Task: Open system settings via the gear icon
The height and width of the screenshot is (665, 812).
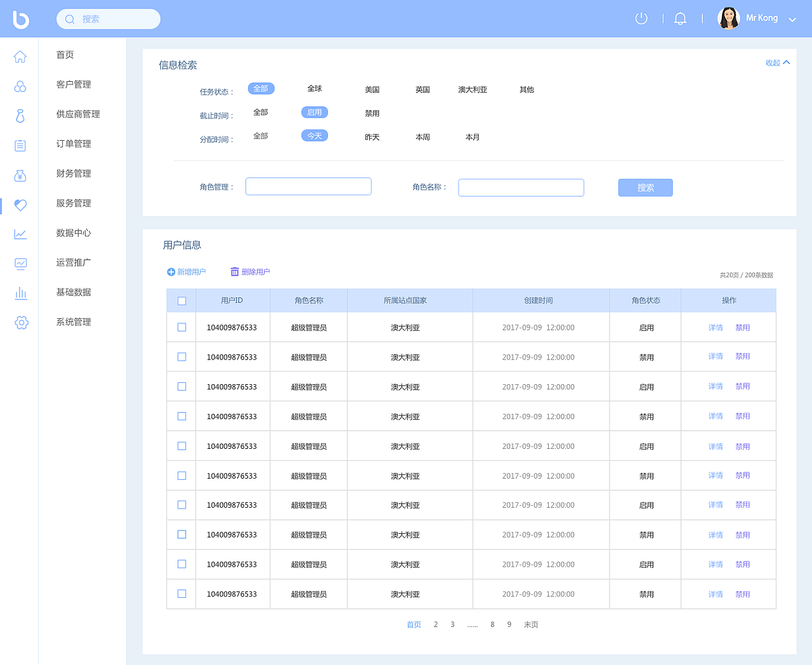Action: (x=21, y=323)
